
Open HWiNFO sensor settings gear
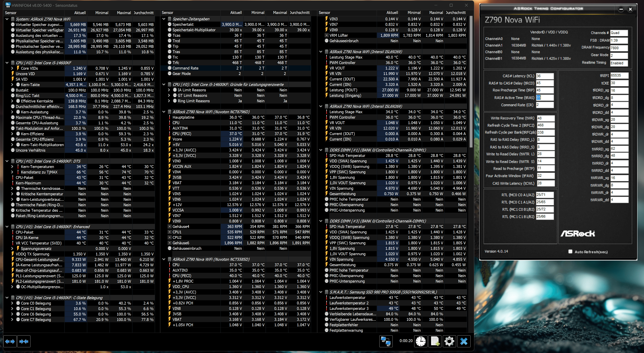tap(449, 341)
